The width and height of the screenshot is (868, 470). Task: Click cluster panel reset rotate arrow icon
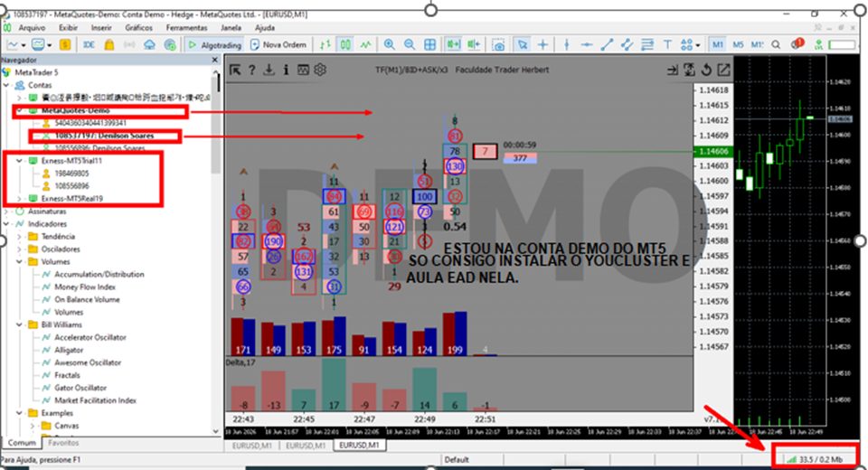pos(706,70)
